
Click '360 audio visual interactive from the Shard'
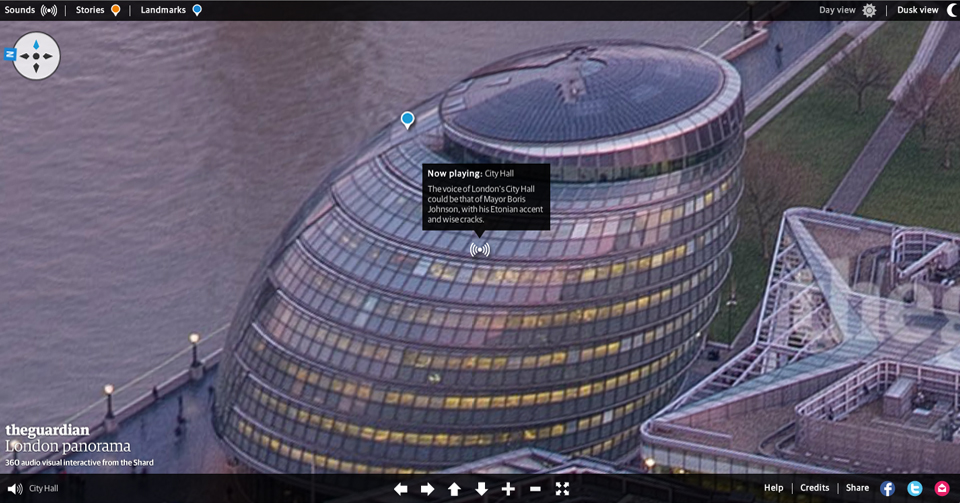80,463
